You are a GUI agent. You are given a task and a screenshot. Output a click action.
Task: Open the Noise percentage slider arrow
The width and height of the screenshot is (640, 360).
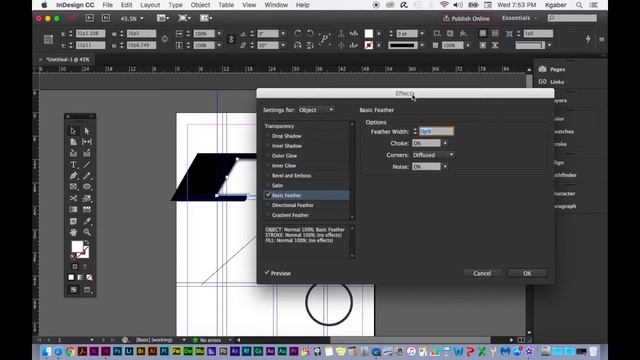(445, 167)
